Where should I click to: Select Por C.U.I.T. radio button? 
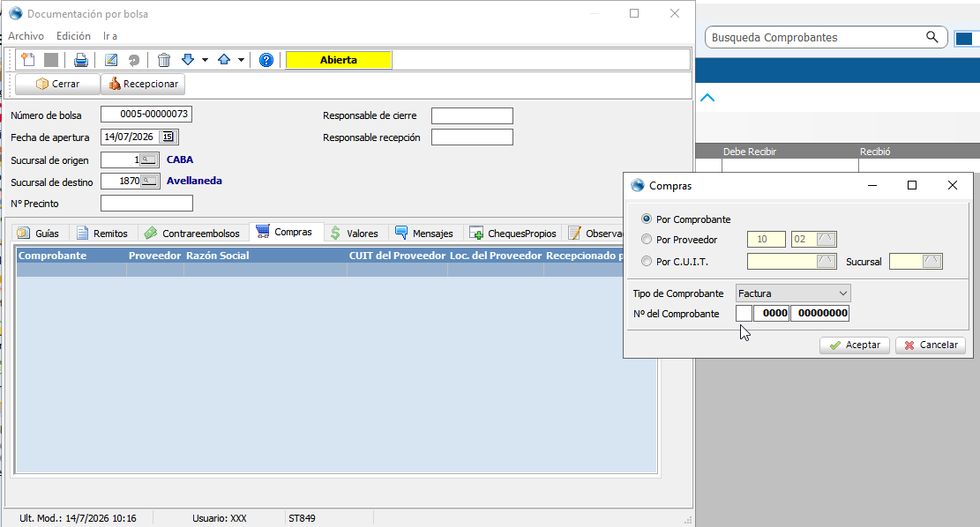(647, 261)
